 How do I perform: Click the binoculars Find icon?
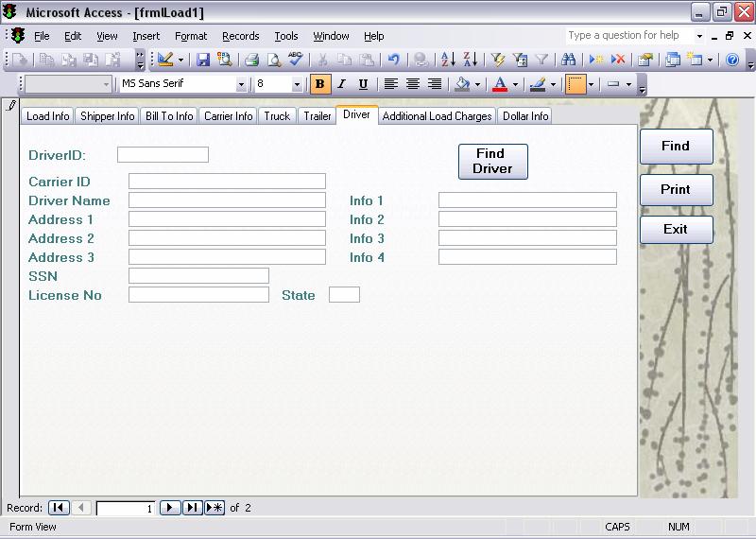568,60
